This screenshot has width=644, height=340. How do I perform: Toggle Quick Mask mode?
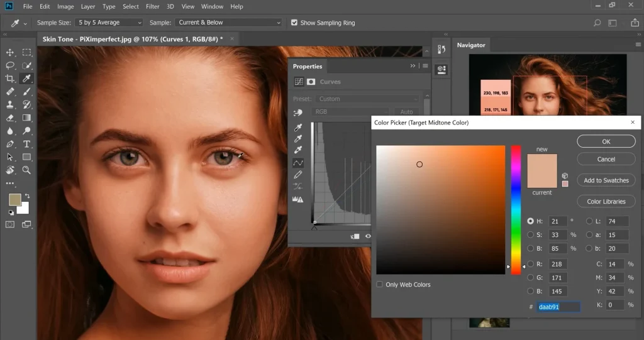(x=10, y=224)
